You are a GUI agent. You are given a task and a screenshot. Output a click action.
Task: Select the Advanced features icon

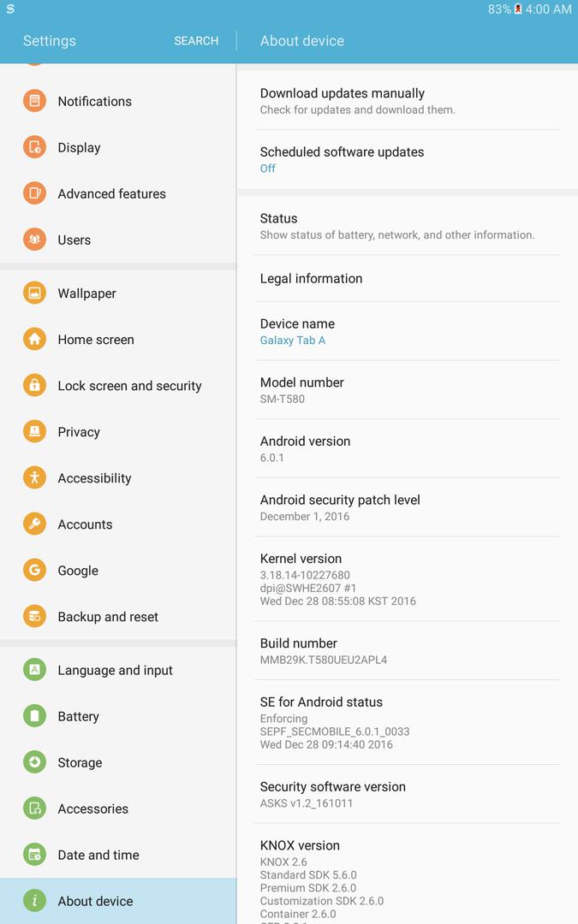point(34,193)
